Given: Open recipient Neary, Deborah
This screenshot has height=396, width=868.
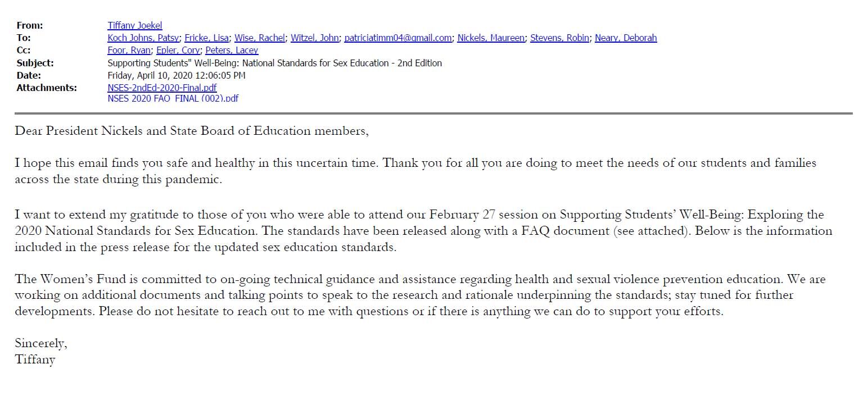Looking at the screenshot, I should coord(626,38).
